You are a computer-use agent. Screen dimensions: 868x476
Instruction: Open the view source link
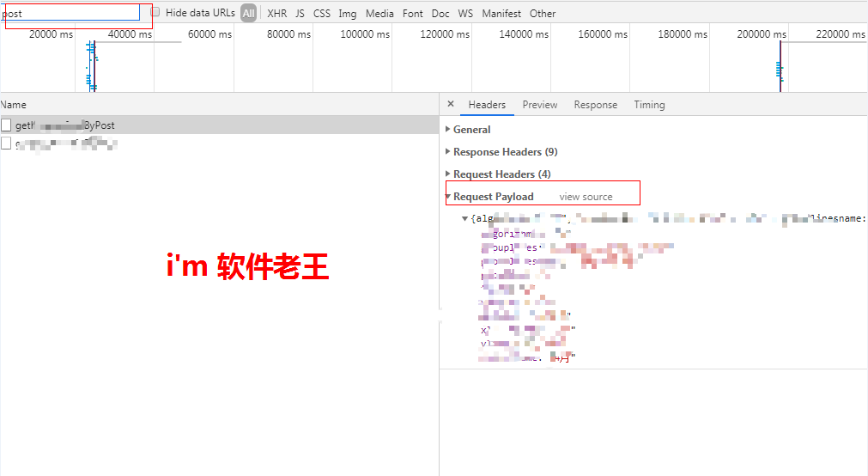point(586,197)
